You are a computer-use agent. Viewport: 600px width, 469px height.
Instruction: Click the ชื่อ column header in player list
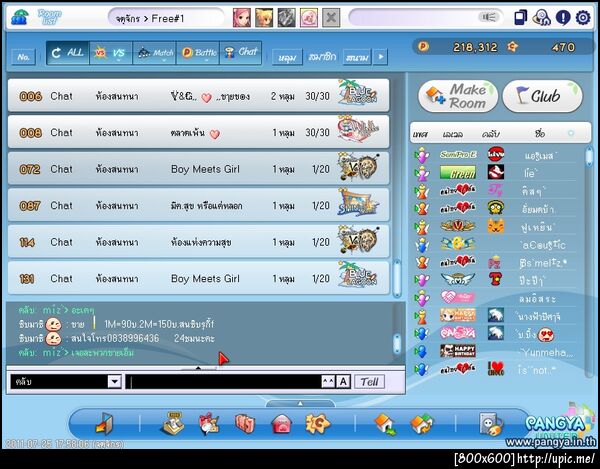click(540, 134)
